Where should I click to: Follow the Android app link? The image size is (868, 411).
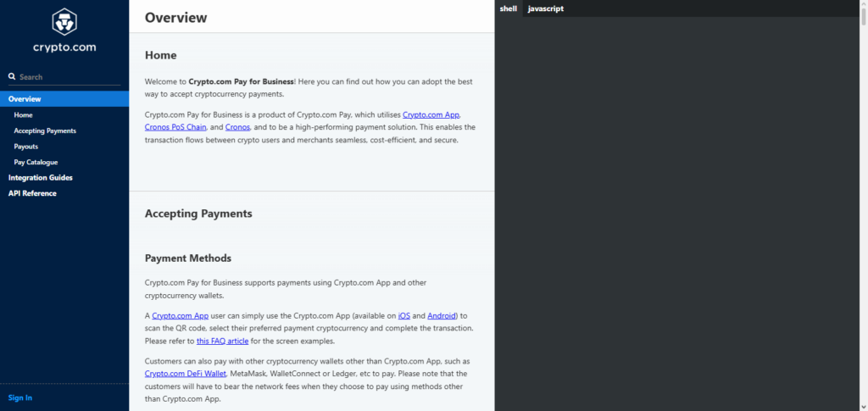click(441, 316)
